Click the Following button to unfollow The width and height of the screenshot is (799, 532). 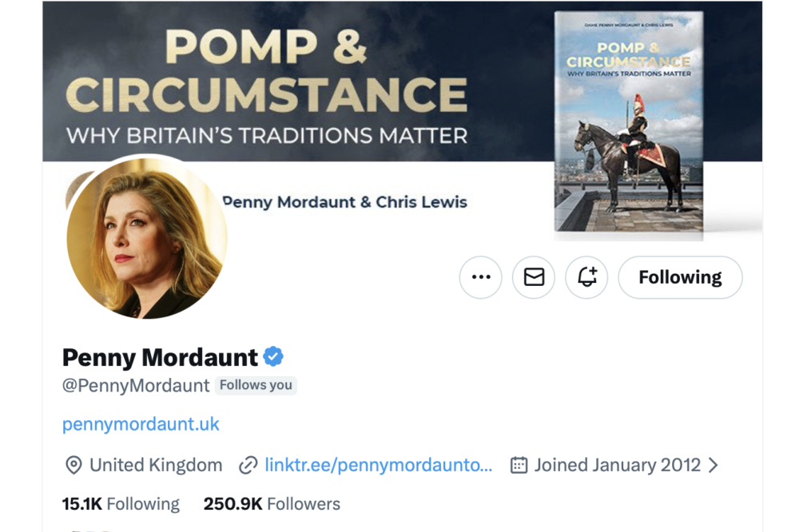point(680,277)
